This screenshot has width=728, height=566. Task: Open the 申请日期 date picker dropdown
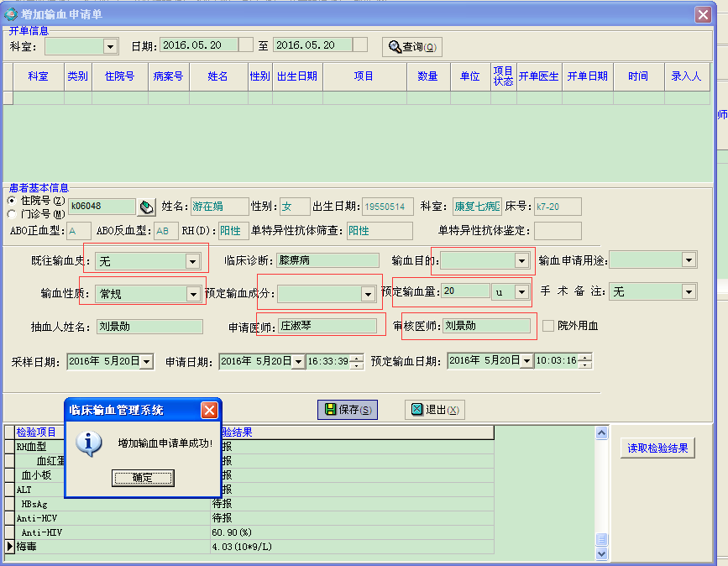click(x=299, y=361)
